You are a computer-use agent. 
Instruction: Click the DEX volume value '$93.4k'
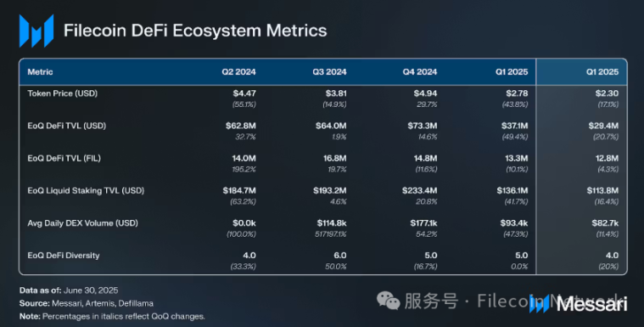pyautogui.click(x=514, y=223)
